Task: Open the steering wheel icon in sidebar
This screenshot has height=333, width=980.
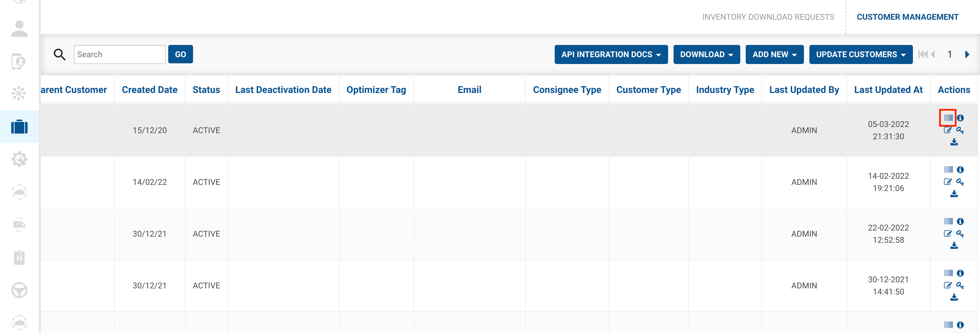Action: [19, 290]
